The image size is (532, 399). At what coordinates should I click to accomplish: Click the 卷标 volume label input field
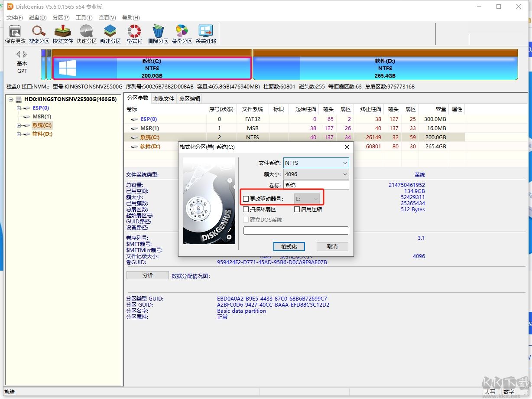click(316, 186)
